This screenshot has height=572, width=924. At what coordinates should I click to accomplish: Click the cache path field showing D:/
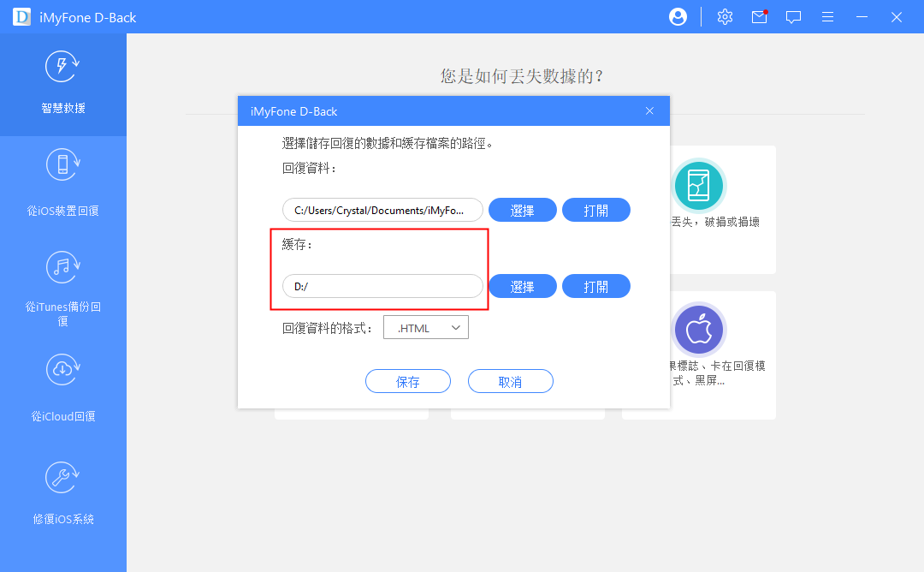click(x=382, y=286)
